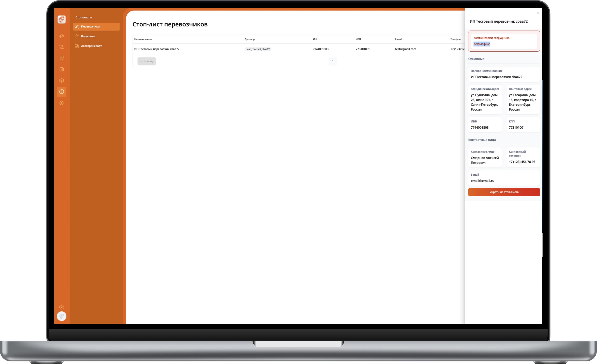Open the document checklist section icon
Screen dimensions: 597x364
pyautogui.click(x=62, y=58)
